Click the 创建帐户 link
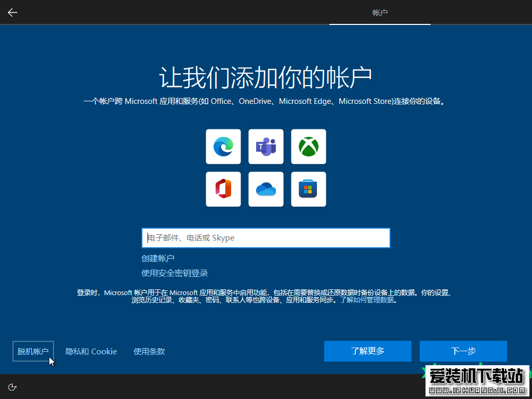532x399 pixels. (158, 259)
